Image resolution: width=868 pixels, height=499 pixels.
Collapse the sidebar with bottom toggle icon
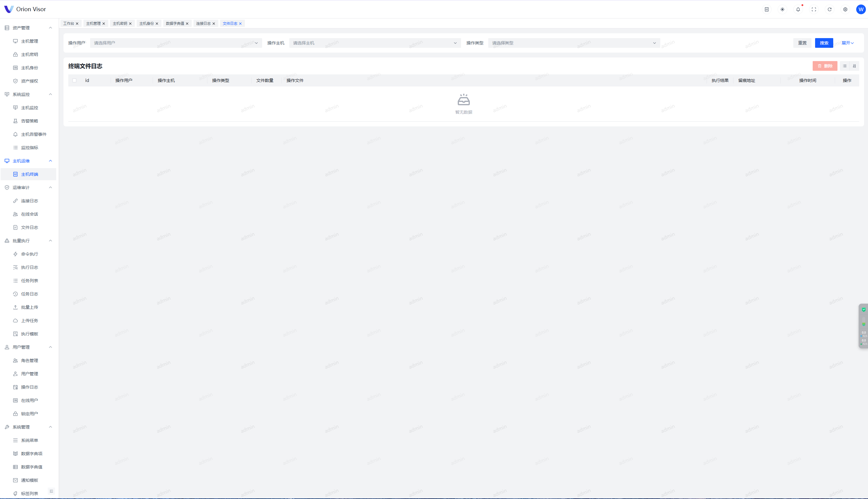51,491
